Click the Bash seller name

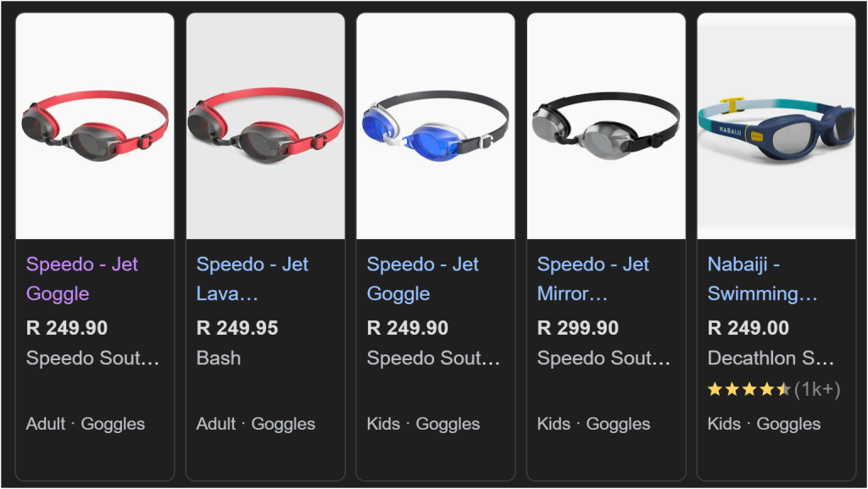[x=217, y=358]
